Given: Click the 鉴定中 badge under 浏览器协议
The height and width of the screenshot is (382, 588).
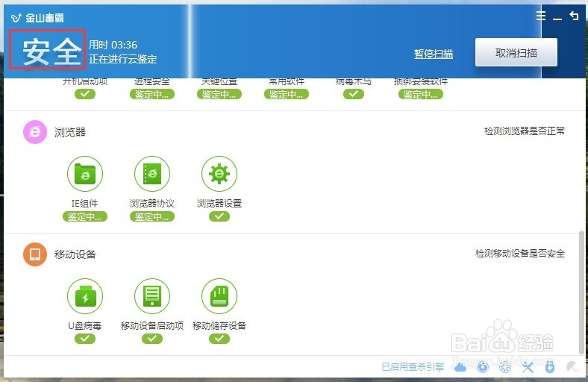Looking at the screenshot, I should pos(152,216).
